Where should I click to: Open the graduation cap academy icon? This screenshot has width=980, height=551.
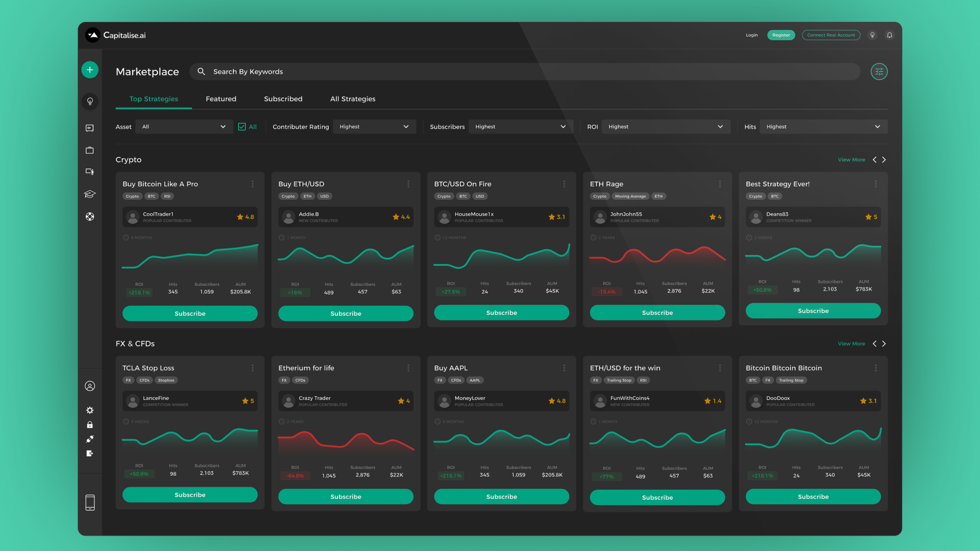[90, 194]
